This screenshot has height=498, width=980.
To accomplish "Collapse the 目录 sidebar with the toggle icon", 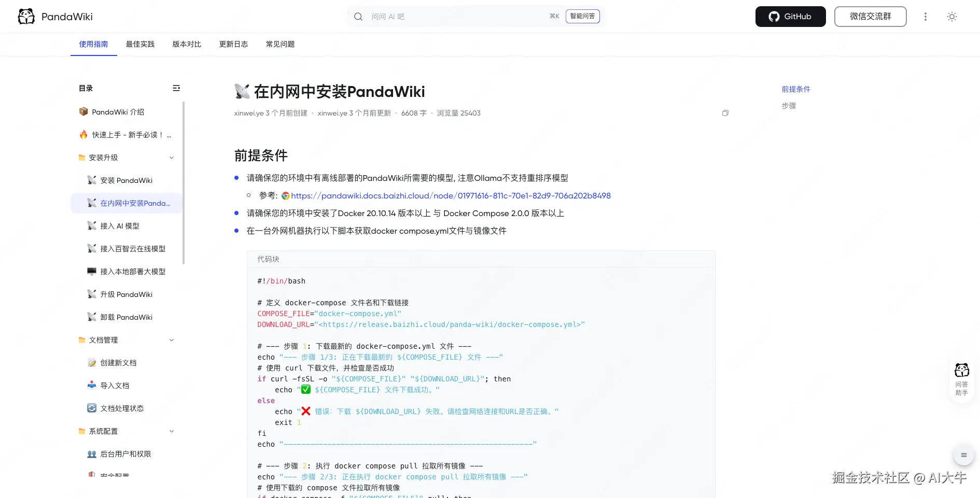I will pos(176,88).
